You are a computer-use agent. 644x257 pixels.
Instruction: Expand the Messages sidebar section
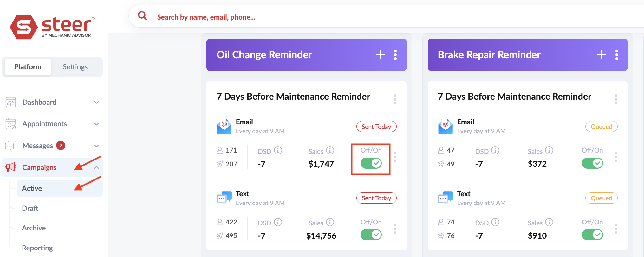click(97, 145)
